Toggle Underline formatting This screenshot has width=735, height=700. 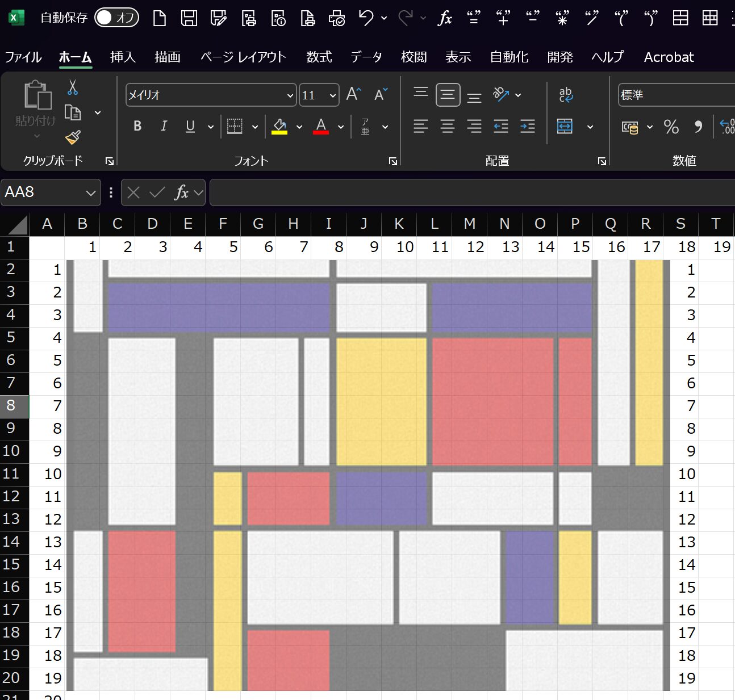pos(190,126)
